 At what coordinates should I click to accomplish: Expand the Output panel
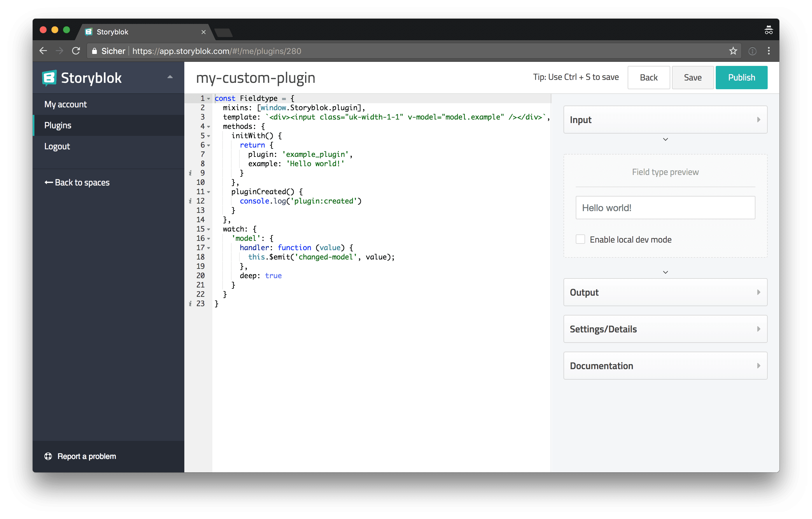point(665,292)
